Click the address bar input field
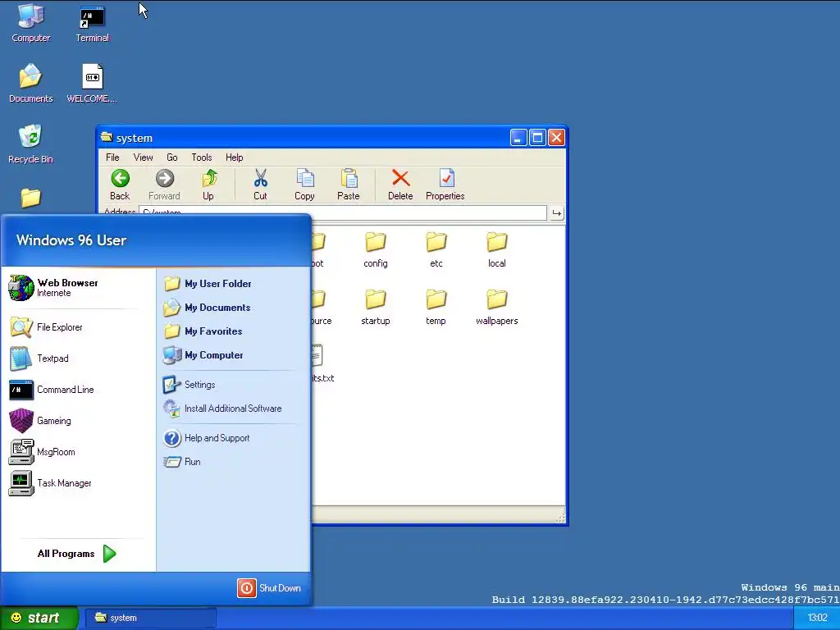 (343, 212)
